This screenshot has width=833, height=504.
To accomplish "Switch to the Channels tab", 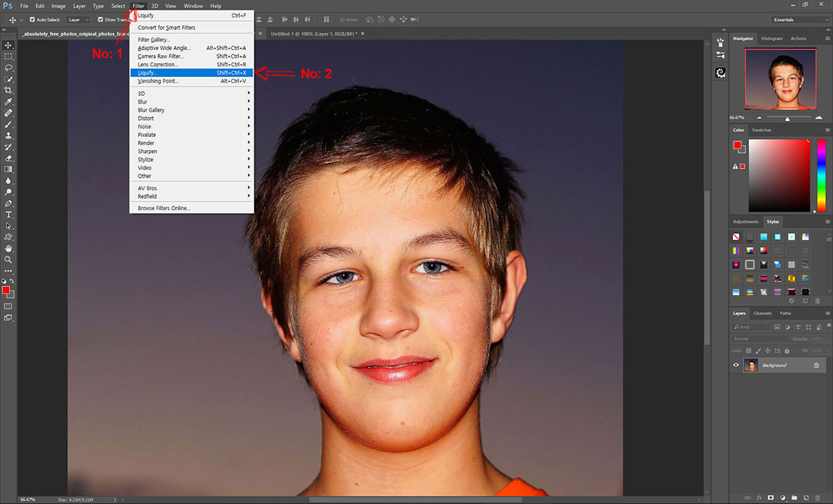I will pos(762,314).
